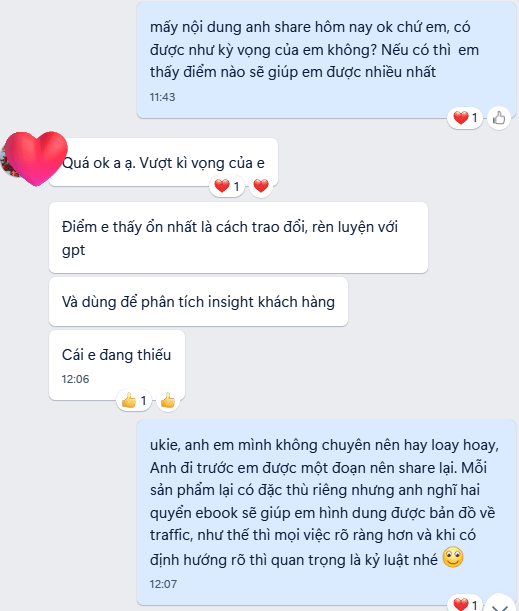Open the heart count badge under 'Quá ok a ạ'

tap(227, 186)
